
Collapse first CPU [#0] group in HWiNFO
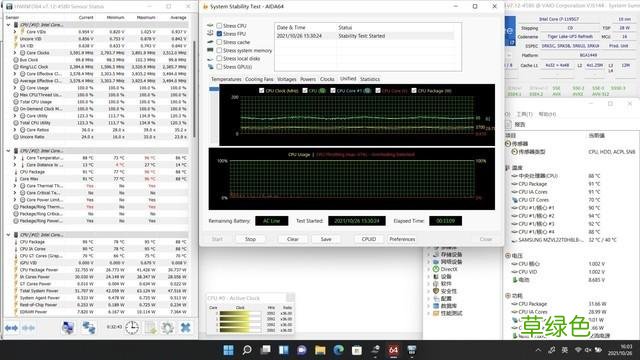click(x=8, y=25)
